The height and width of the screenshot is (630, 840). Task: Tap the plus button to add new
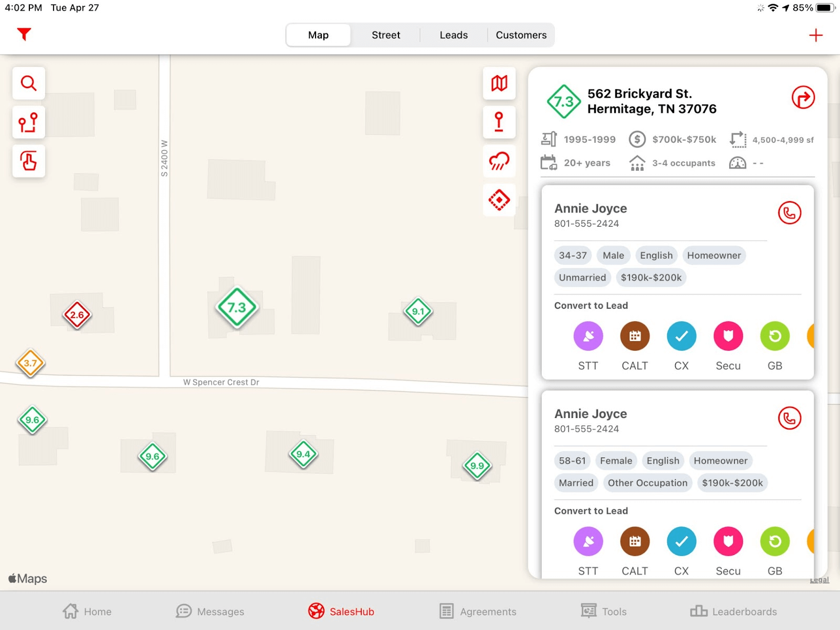(816, 35)
